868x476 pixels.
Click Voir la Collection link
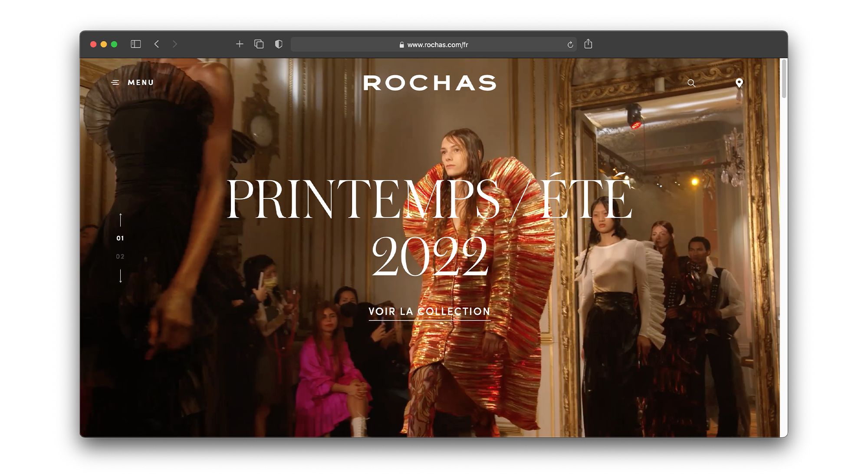pos(429,311)
